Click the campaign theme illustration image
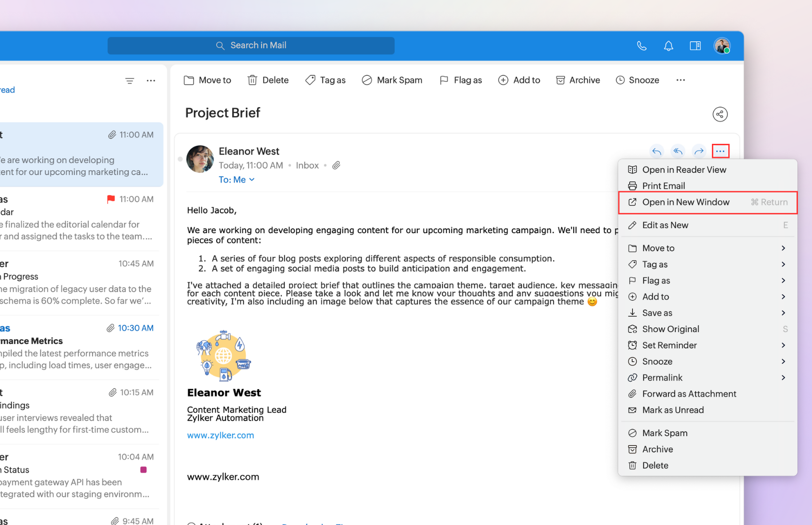This screenshot has height=525, width=812. coord(223,355)
